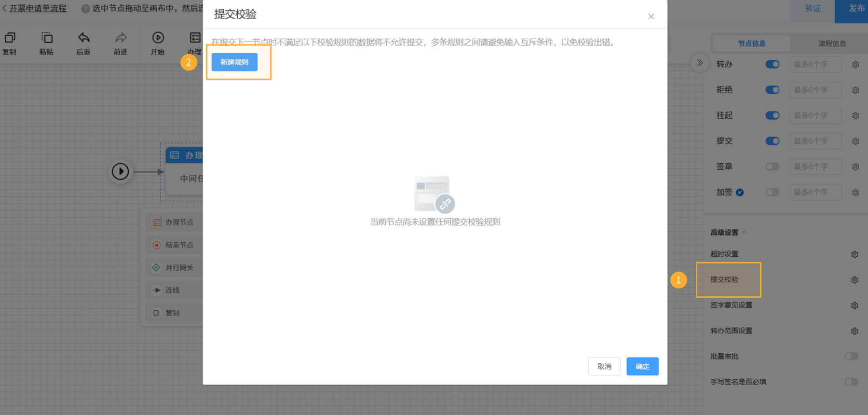Select the start node circle on canvas

pos(121,171)
